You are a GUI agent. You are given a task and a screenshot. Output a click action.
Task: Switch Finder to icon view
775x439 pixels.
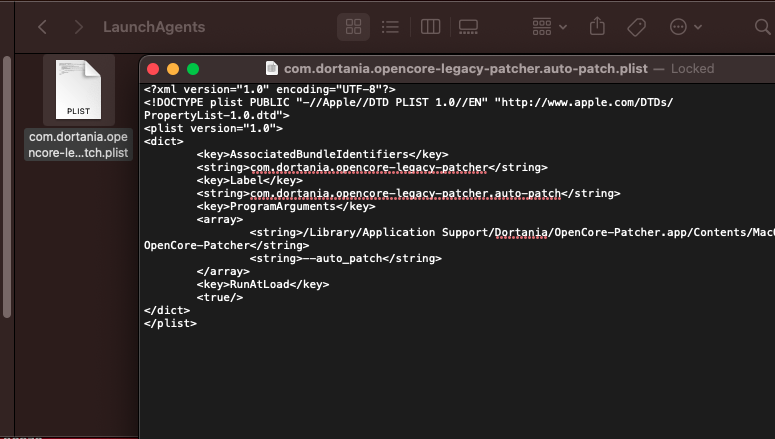(353, 27)
